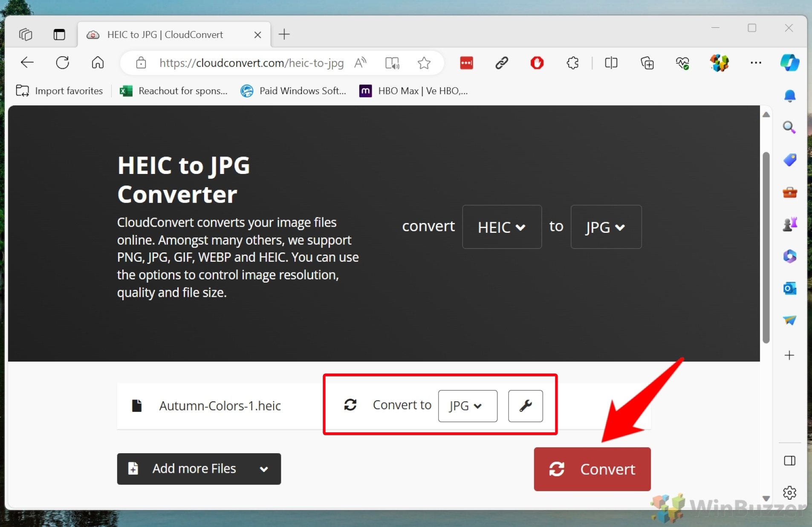Toggle sidebar visibility panel icon

(x=789, y=461)
